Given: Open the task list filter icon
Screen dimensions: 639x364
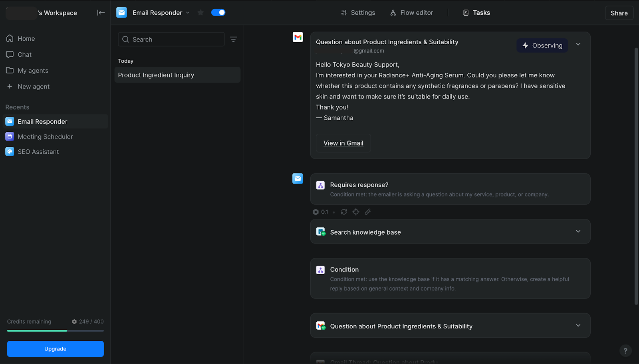Looking at the screenshot, I should [x=233, y=39].
